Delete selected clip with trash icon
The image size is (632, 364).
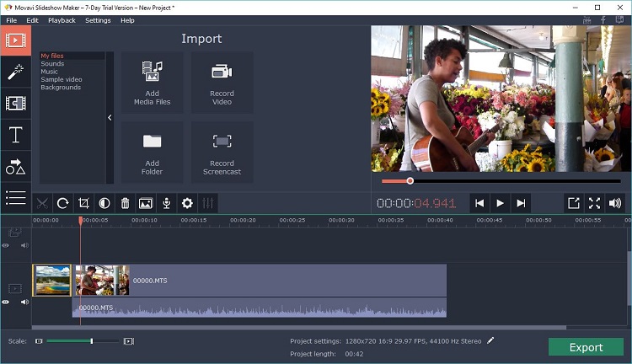coord(125,203)
